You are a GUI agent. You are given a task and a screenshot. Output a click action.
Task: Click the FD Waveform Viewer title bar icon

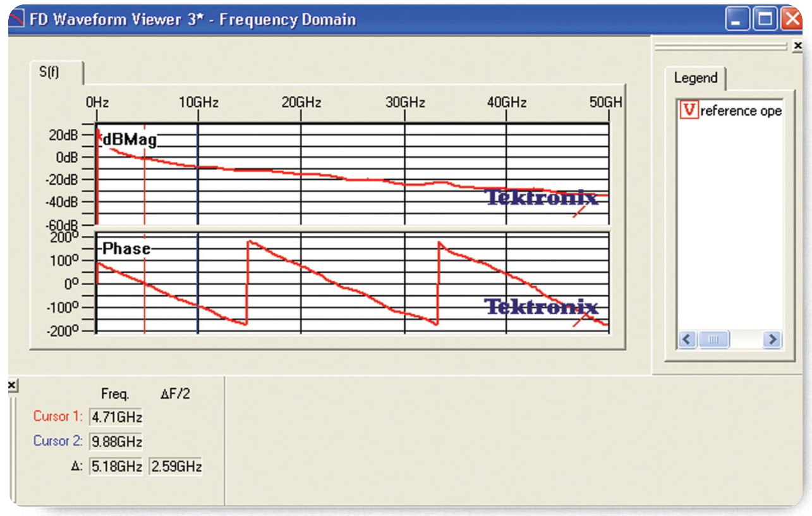[x=18, y=20]
